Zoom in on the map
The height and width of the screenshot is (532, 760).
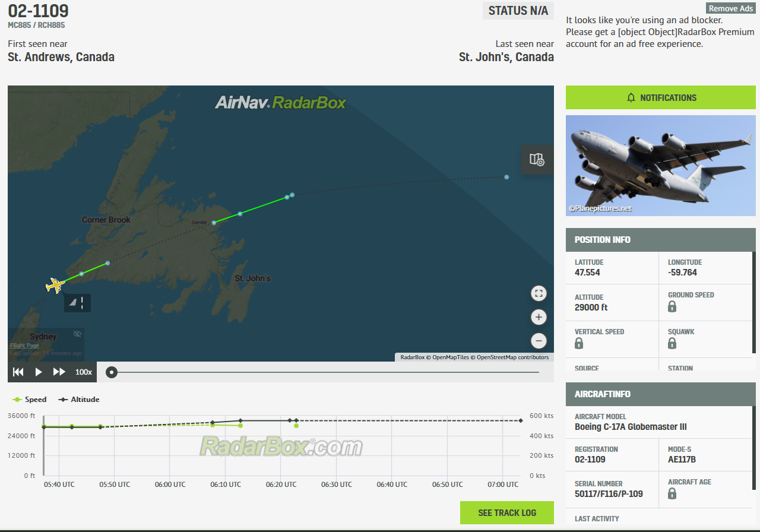tap(539, 317)
